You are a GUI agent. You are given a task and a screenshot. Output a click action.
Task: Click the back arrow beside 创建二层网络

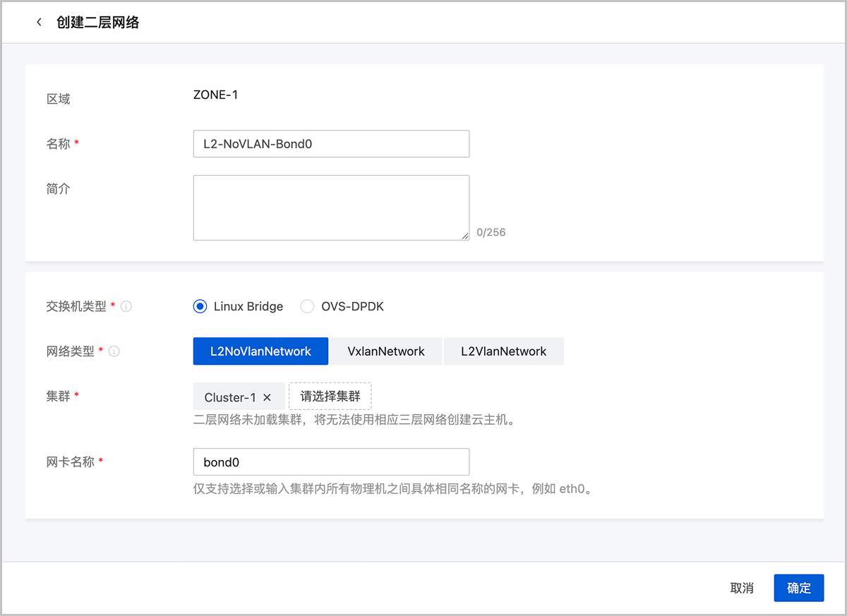click(39, 23)
